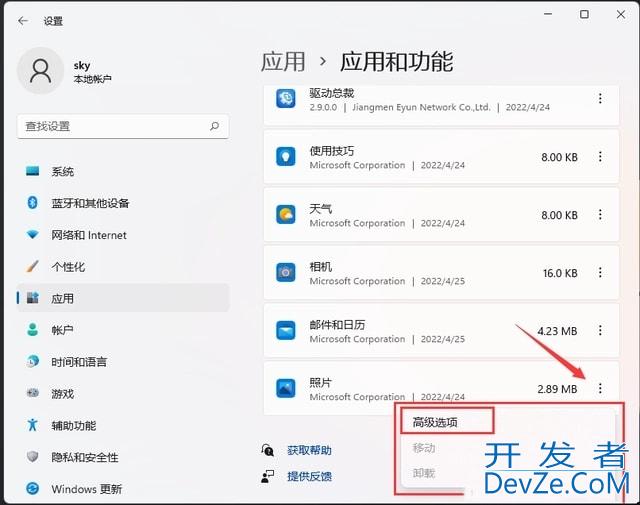This screenshot has height=505, width=640.
Task: Click the Bluetooth icon in sidebar
Action: [x=32, y=202]
